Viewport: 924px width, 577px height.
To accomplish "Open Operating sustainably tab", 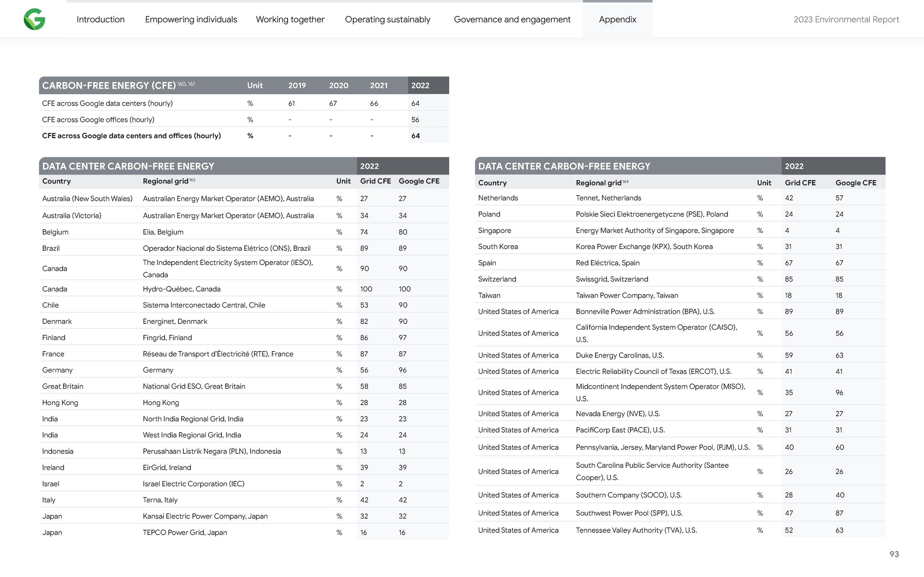I will click(387, 19).
